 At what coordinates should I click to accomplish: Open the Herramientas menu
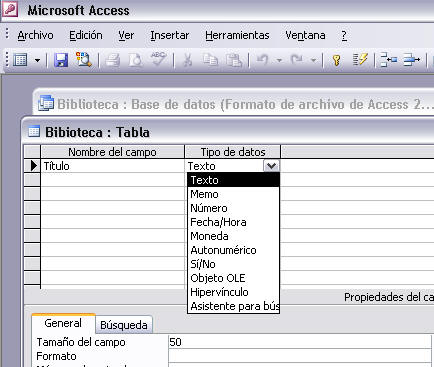pyautogui.click(x=237, y=35)
